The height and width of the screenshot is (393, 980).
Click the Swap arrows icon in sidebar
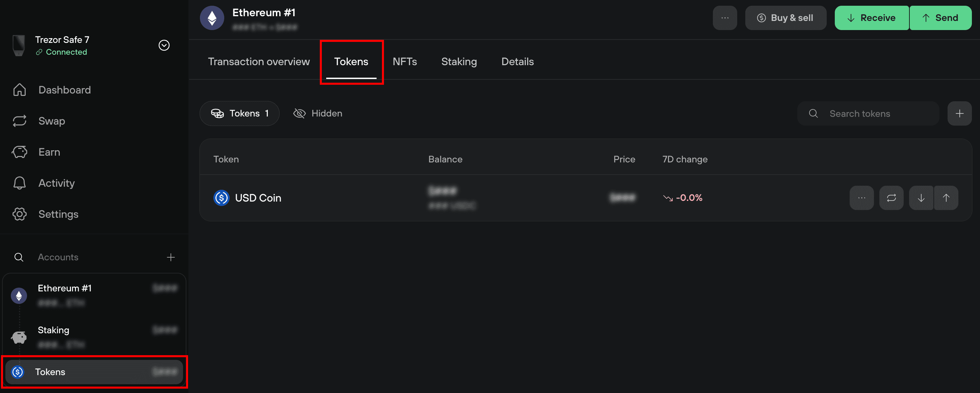click(19, 121)
